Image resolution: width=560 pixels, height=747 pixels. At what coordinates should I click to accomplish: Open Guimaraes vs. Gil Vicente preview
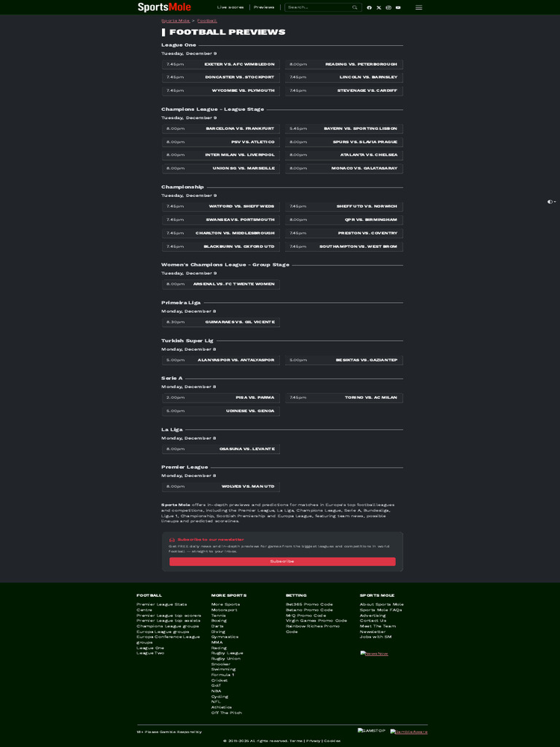tap(221, 322)
